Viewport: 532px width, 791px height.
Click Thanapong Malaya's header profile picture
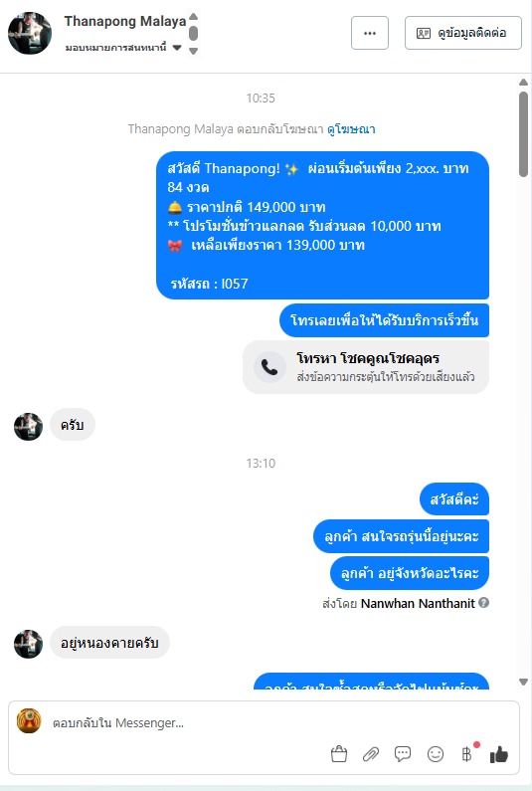tap(30, 33)
